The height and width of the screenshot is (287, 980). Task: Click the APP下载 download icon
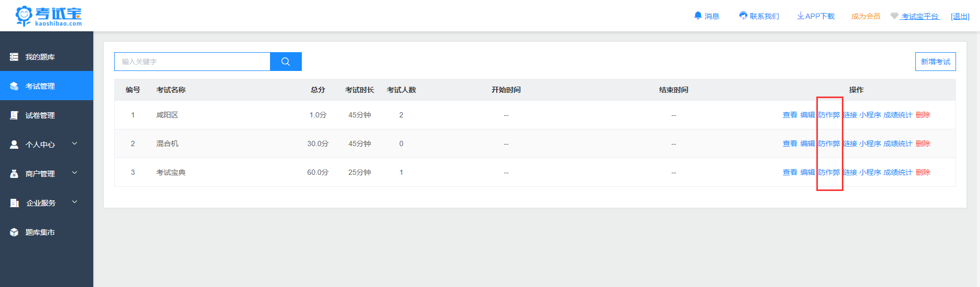click(800, 16)
